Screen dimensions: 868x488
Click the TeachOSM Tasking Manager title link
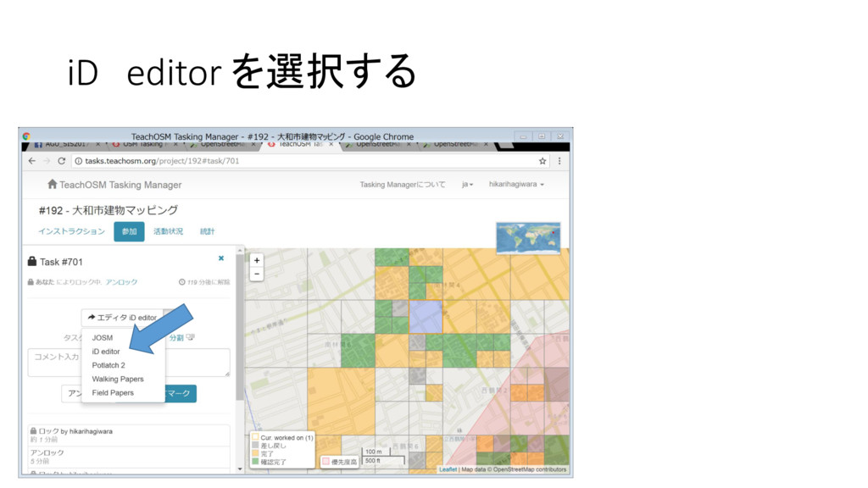coord(120,185)
